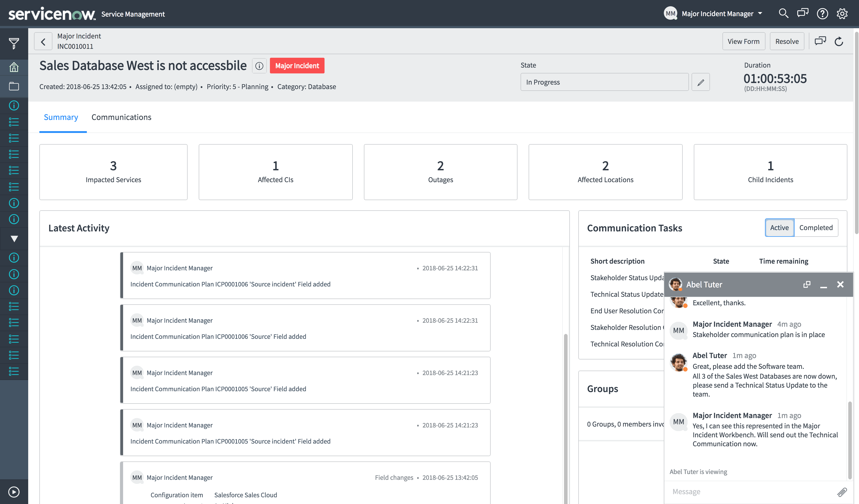Click the filter navigator funnel icon

pyautogui.click(x=14, y=43)
